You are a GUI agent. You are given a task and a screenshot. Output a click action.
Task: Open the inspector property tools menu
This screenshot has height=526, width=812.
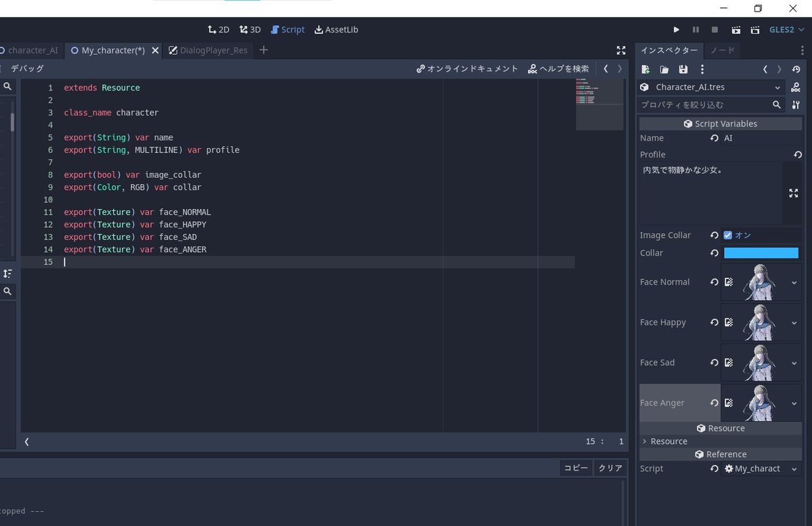coord(796,105)
